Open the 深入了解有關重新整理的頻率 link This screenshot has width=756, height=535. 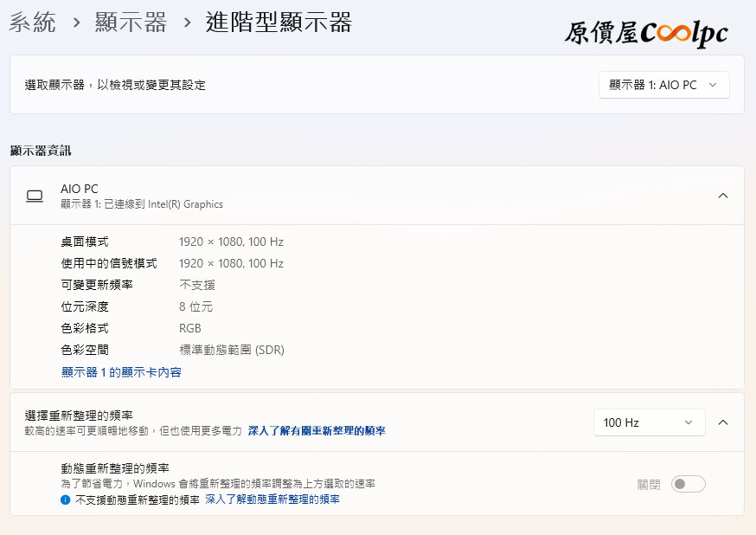317,430
